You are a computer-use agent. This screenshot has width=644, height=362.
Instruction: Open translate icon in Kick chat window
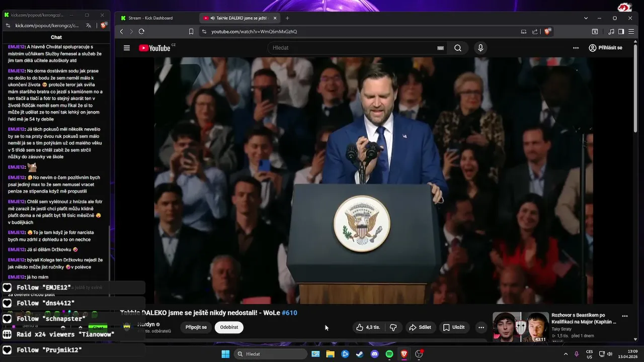coord(89,25)
